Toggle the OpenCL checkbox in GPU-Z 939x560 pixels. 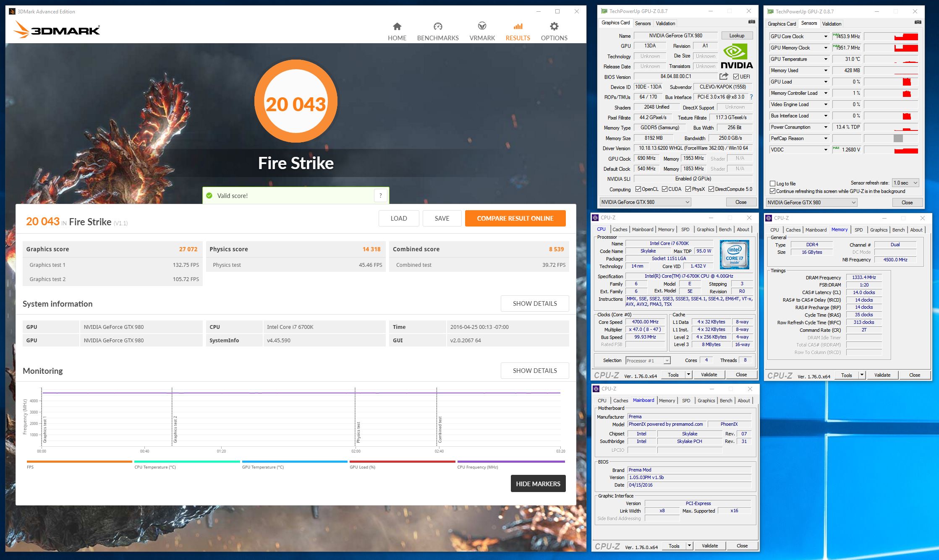tap(638, 189)
